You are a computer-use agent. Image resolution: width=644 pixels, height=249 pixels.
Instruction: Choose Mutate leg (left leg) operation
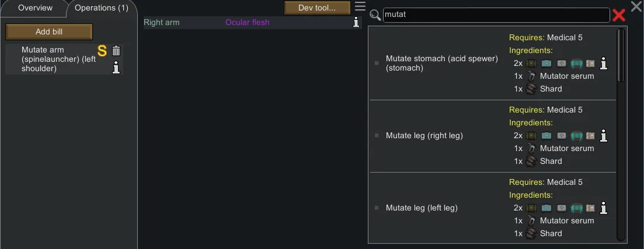[x=422, y=208]
